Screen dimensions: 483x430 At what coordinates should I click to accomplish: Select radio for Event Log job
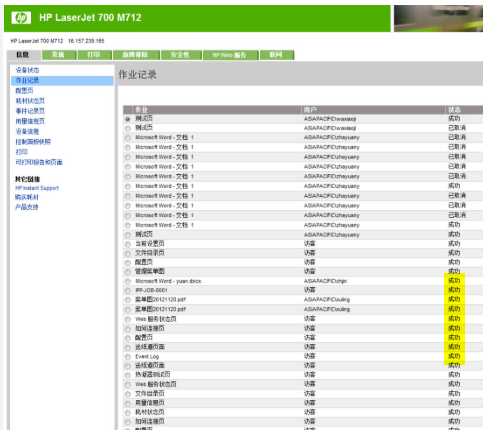128,357
